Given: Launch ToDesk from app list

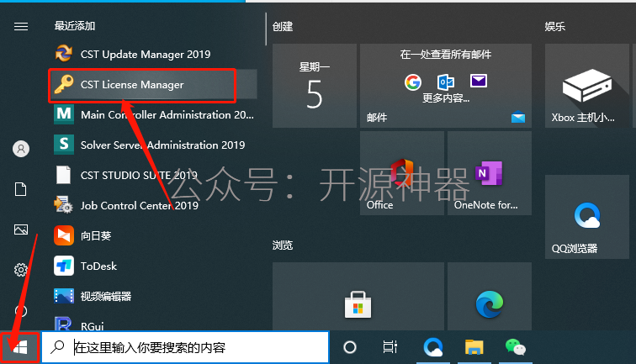Looking at the screenshot, I should (x=152, y=266).
